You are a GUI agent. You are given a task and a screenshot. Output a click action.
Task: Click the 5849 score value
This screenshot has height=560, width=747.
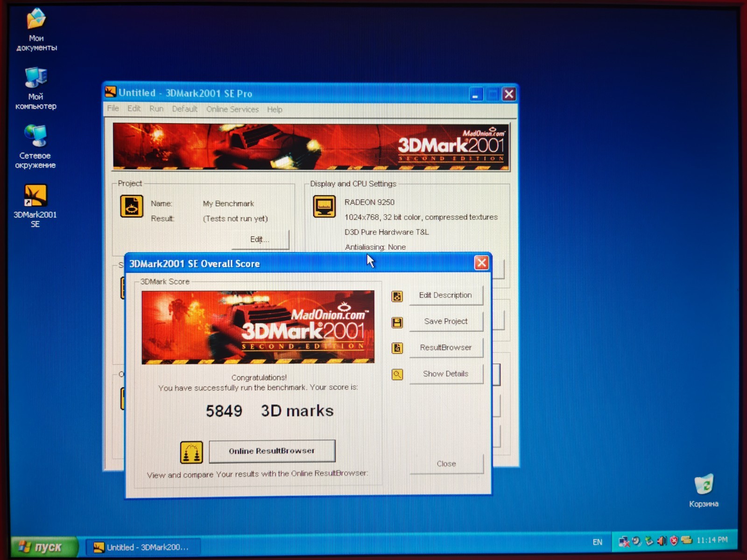coord(224,411)
